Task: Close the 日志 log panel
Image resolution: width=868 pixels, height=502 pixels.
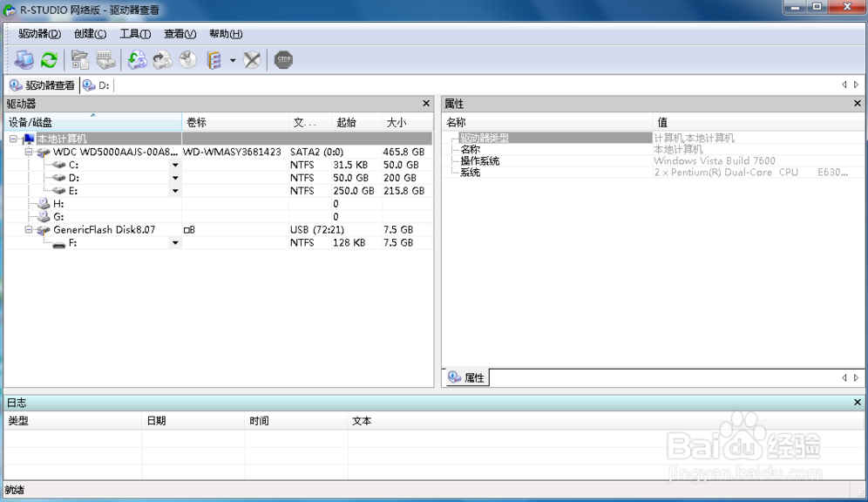Action: click(858, 403)
